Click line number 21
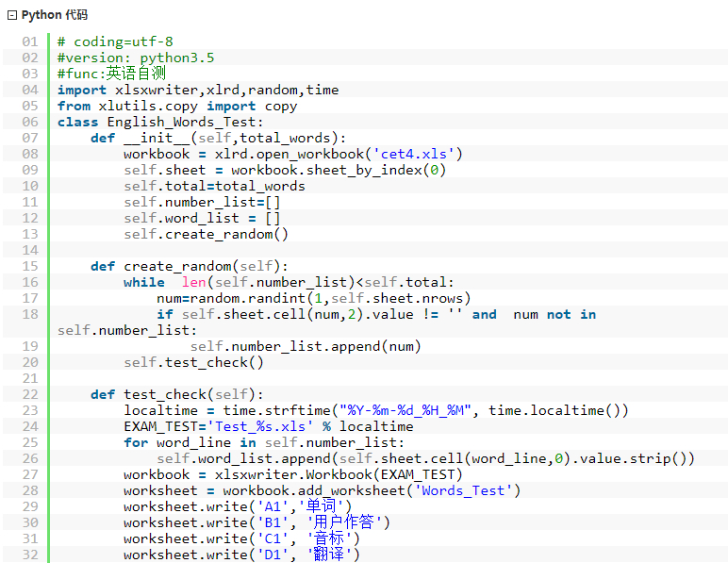728x563 pixels. click(x=30, y=378)
